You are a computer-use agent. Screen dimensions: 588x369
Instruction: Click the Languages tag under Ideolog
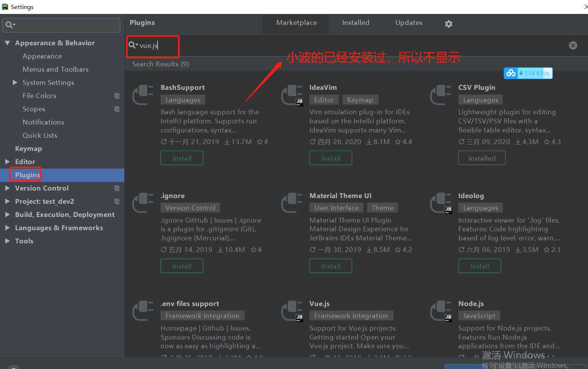[481, 208]
